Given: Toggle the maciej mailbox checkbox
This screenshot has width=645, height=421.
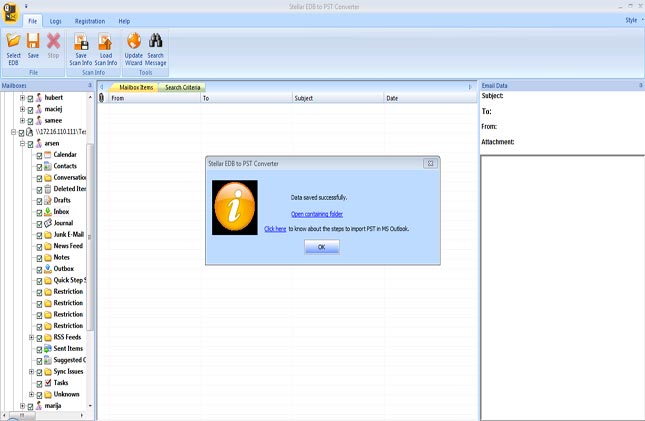Looking at the screenshot, I should pyautogui.click(x=30, y=110).
